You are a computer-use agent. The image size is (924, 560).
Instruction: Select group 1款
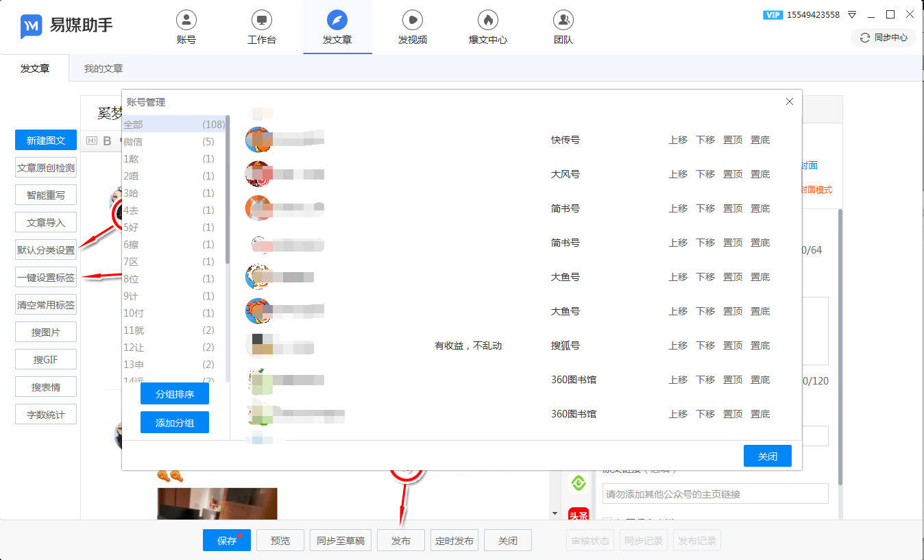tap(174, 158)
